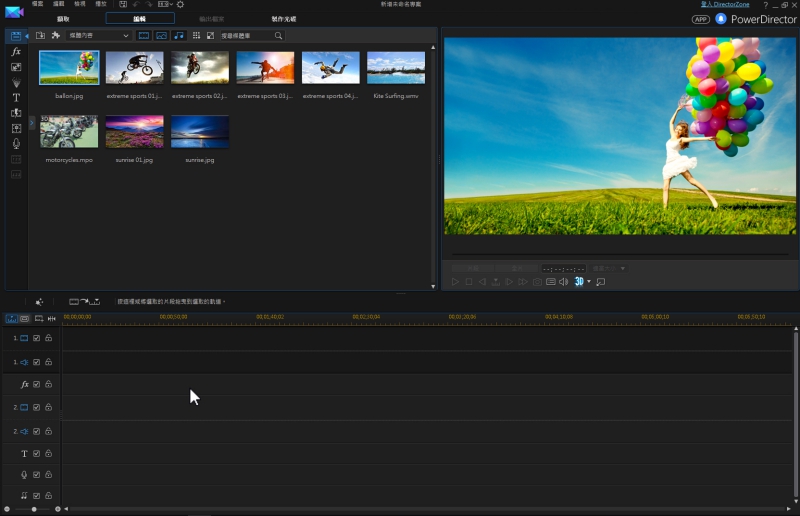Open the media content dropdown in library
Viewport: 800px width, 516px height.
pos(98,36)
